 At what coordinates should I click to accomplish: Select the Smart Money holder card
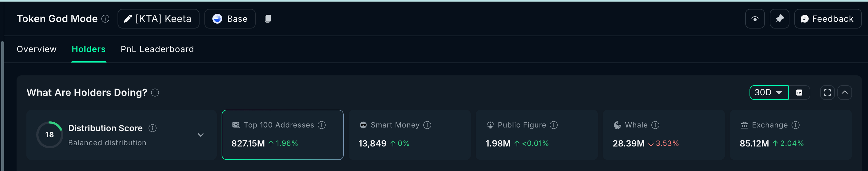pos(409,135)
